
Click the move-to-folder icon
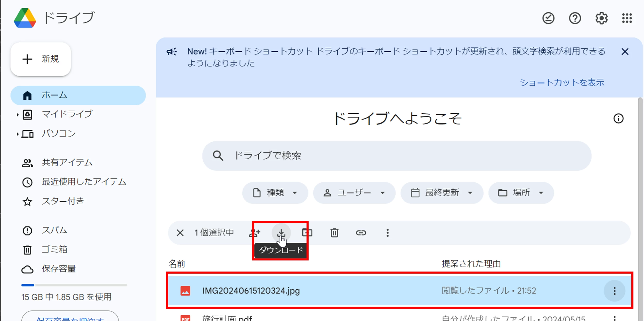click(307, 233)
